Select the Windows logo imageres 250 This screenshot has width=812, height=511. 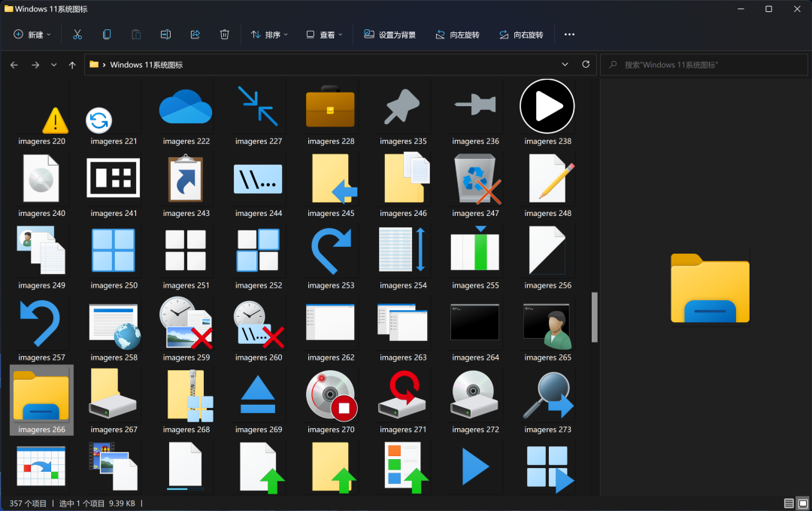click(114, 257)
